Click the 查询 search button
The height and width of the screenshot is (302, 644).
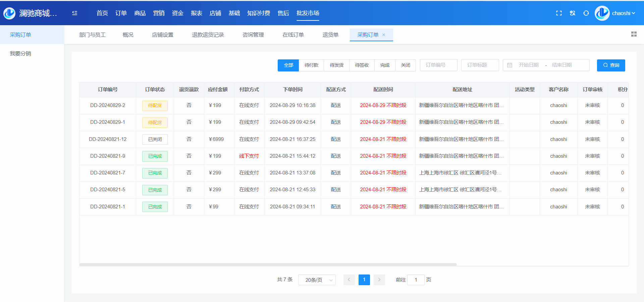coord(611,65)
